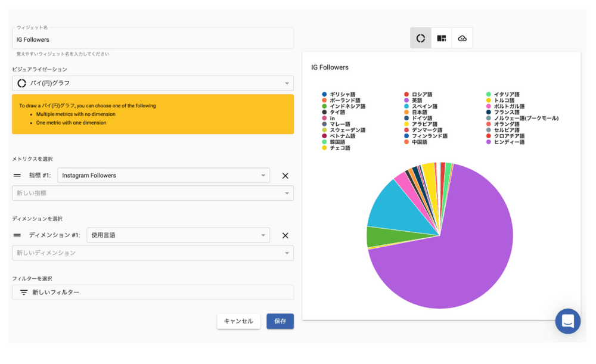The height and width of the screenshot is (364, 596).
Task: Select the pie chart view icon
Action: coord(421,38)
